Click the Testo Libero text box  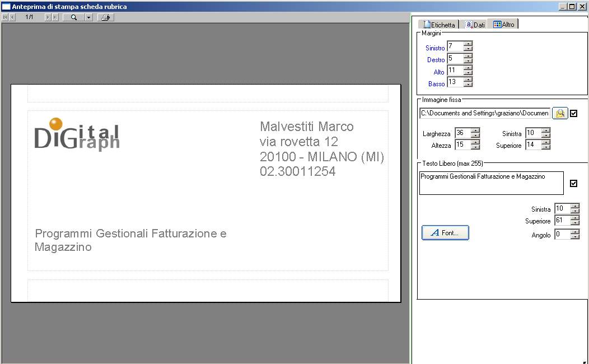click(x=492, y=183)
